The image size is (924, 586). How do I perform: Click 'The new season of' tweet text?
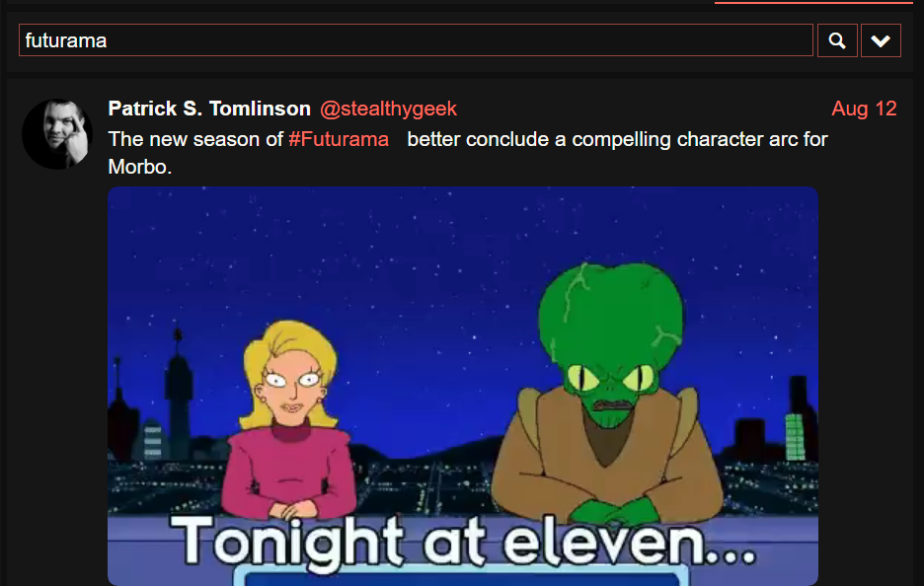pyautogui.click(x=195, y=139)
